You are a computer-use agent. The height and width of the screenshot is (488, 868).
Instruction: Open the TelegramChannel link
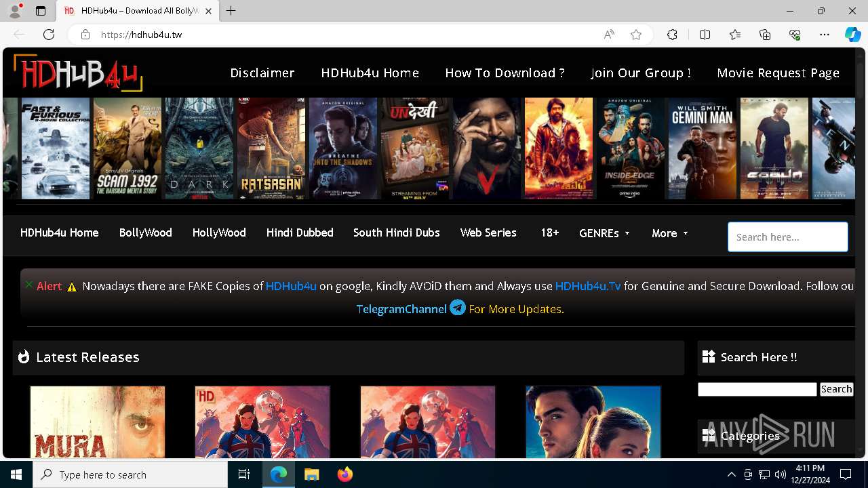click(401, 309)
